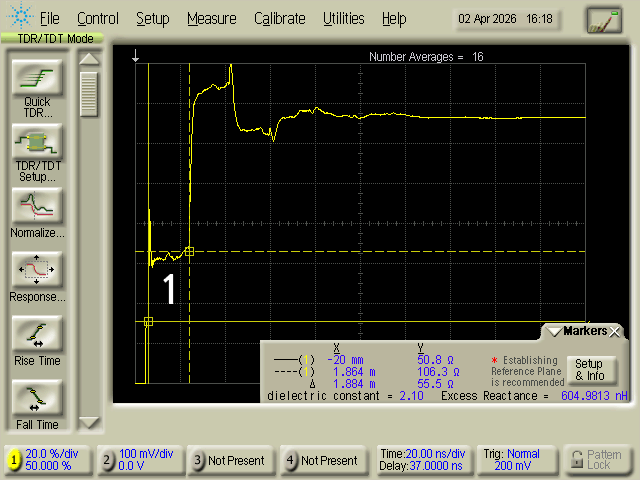Open the Calibrate menu
The width and height of the screenshot is (640, 480).
coord(280,18)
